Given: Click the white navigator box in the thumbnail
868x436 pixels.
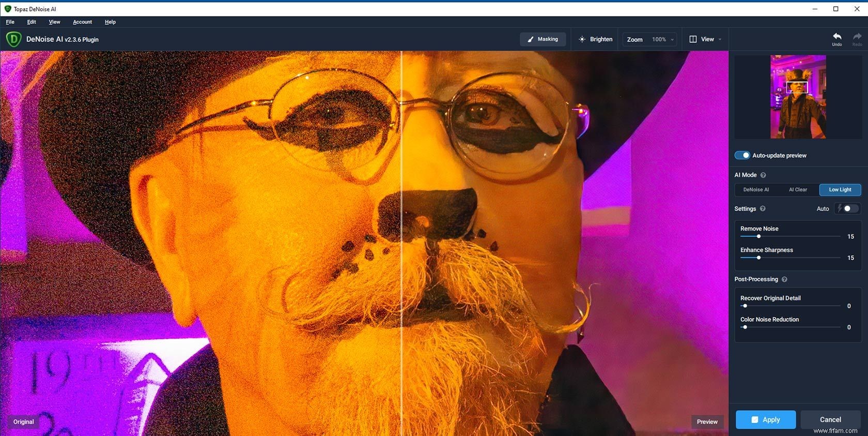Looking at the screenshot, I should (797, 87).
